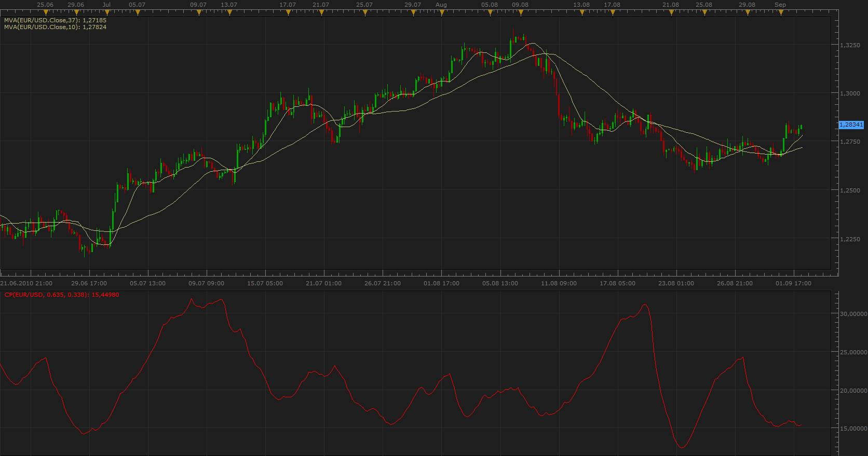Screen dimensions: 868x456
Task: Select the 15.07 05:00 time axis label
Action: point(265,283)
